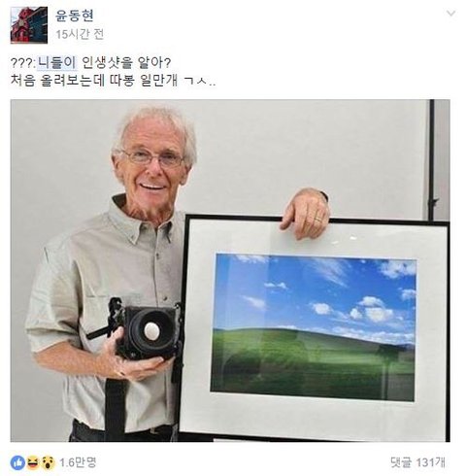The height and width of the screenshot is (476, 466).
Task: Click the black camera held in the photo
Action: pos(146,333)
